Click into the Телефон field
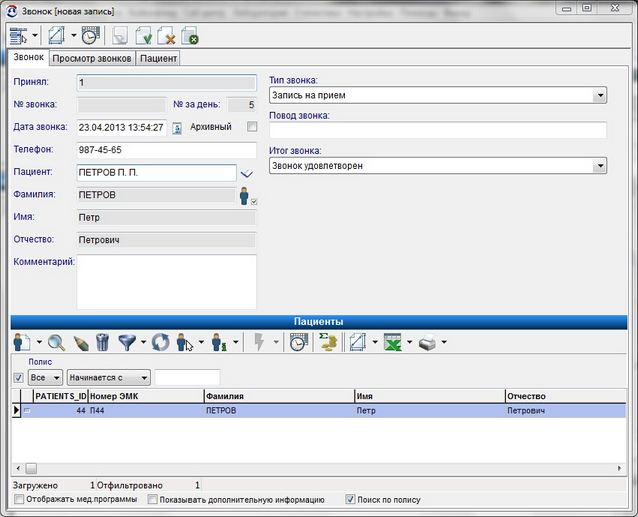The width and height of the screenshot is (638, 517). [167, 150]
